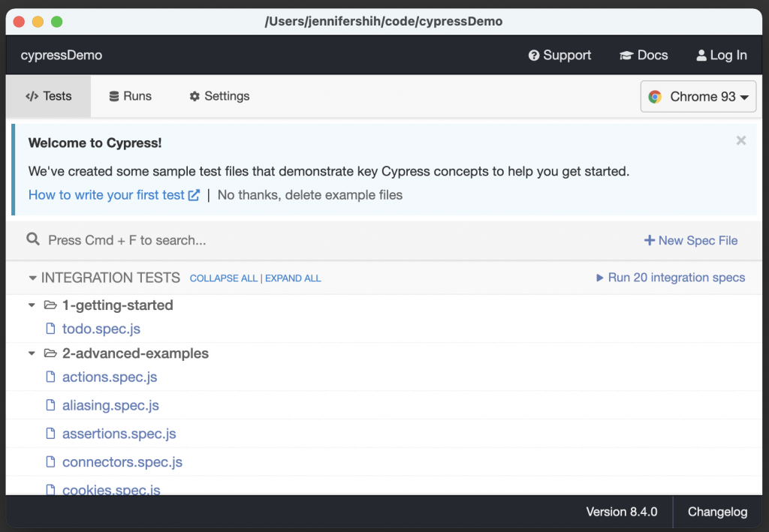Viewport: 769px width, 532px height.
Task: Open connectors.spec.js
Action: [122, 462]
